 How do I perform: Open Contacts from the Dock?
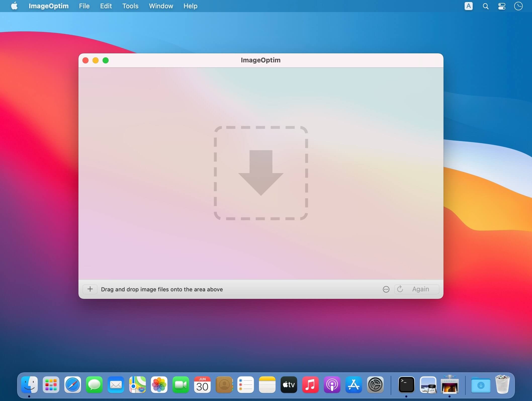[x=224, y=385]
